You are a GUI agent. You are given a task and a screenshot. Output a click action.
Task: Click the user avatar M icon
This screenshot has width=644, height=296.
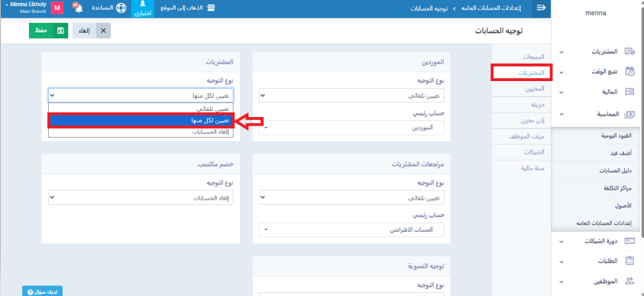click(x=57, y=8)
